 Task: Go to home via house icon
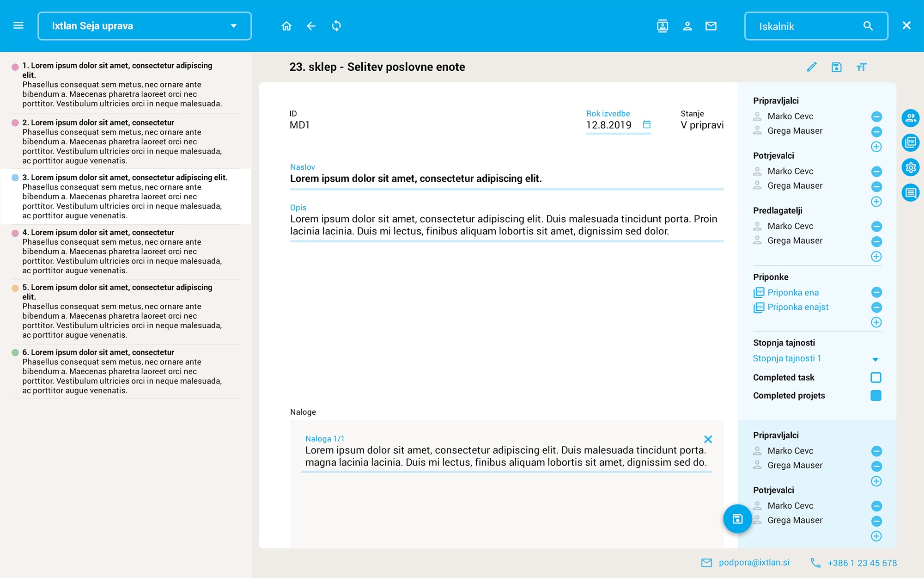click(x=286, y=26)
